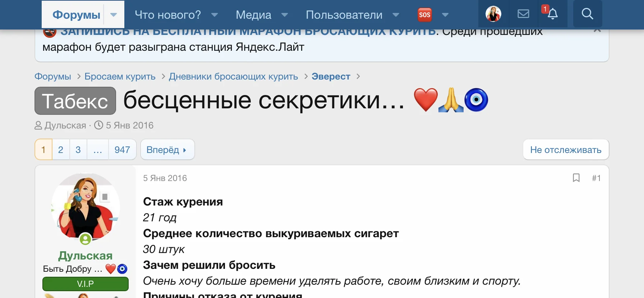Expand the Форумы dropdown arrow
Screen dimensions: 644x298
pos(114,15)
